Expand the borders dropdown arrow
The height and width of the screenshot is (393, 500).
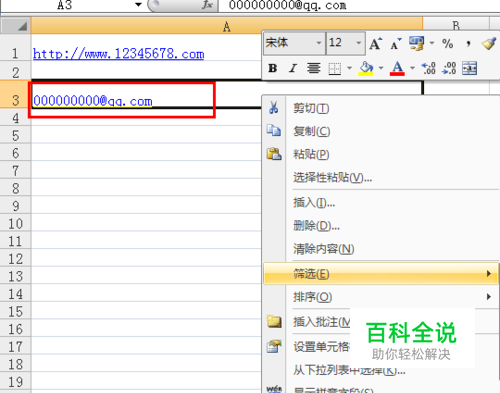349,68
